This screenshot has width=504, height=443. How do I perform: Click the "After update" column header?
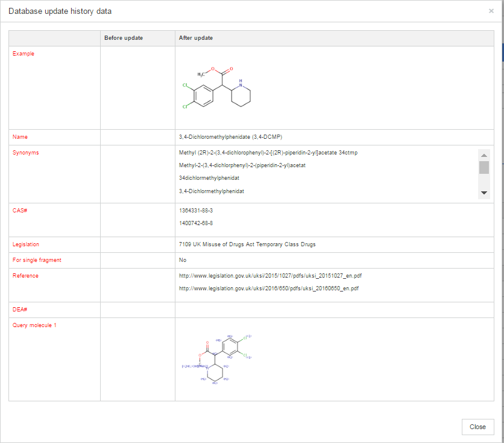(196, 38)
